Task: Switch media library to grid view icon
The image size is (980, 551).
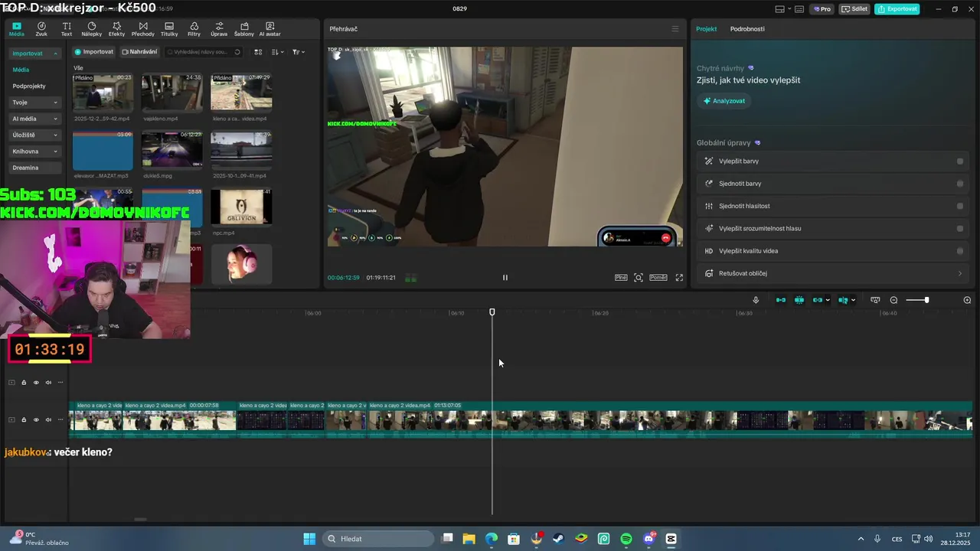Action: pyautogui.click(x=258, y=52)
